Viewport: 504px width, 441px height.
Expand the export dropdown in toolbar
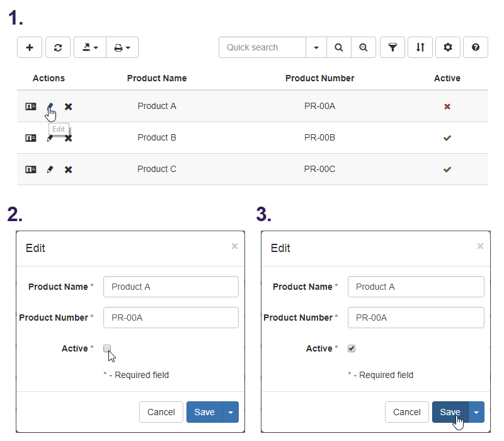click(x=90, y=47)
